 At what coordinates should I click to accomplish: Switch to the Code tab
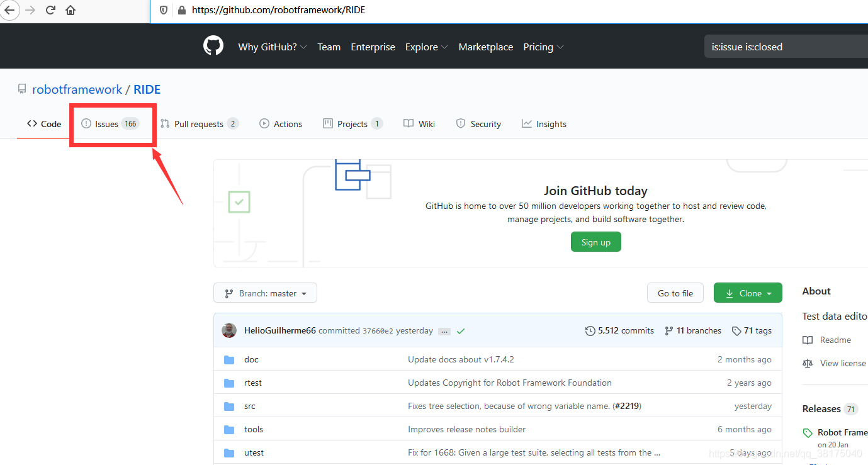(x=44, y=124)
